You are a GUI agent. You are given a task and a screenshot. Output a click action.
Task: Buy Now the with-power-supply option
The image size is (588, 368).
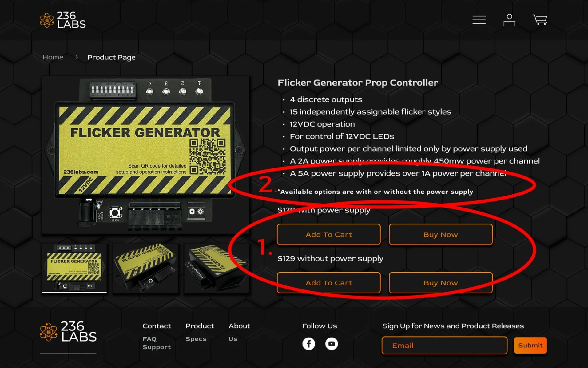pyautogui.click(x=441, y=234)
